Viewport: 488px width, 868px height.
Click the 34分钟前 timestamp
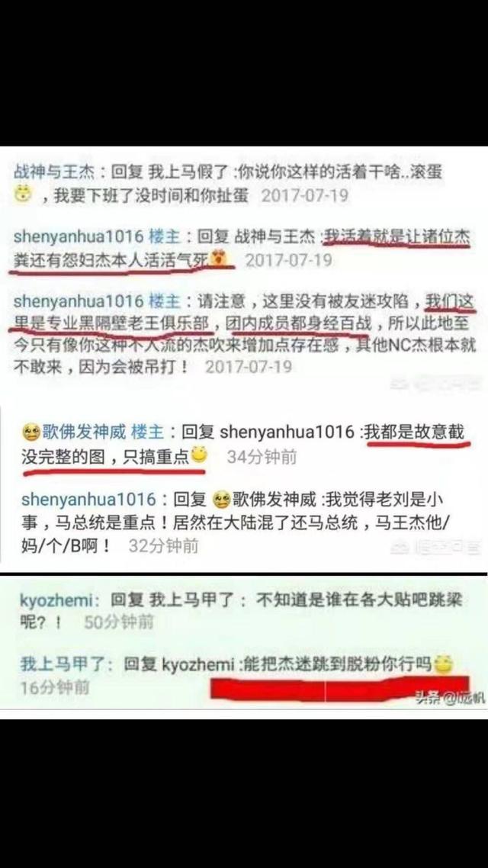pos(262,457)
